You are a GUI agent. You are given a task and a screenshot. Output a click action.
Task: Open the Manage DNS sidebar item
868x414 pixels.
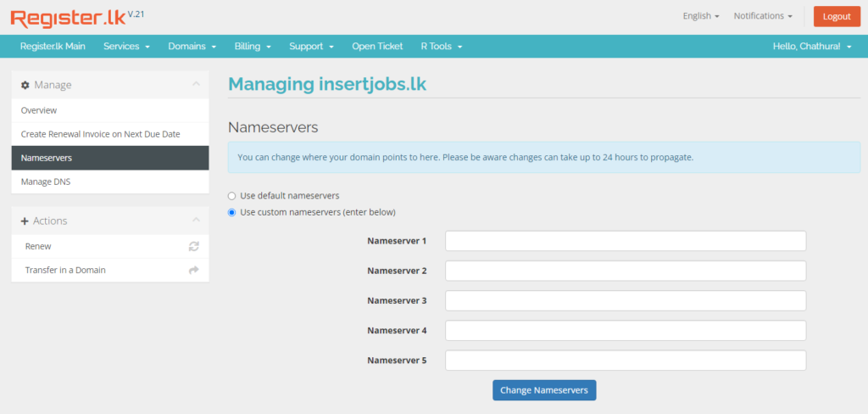(x=110, y=182)
